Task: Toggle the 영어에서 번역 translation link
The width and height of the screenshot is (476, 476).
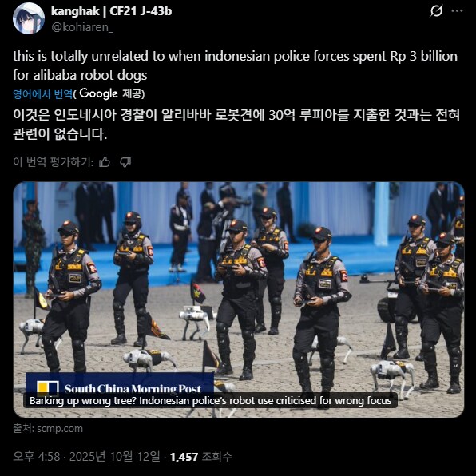Action: (43, 94)
